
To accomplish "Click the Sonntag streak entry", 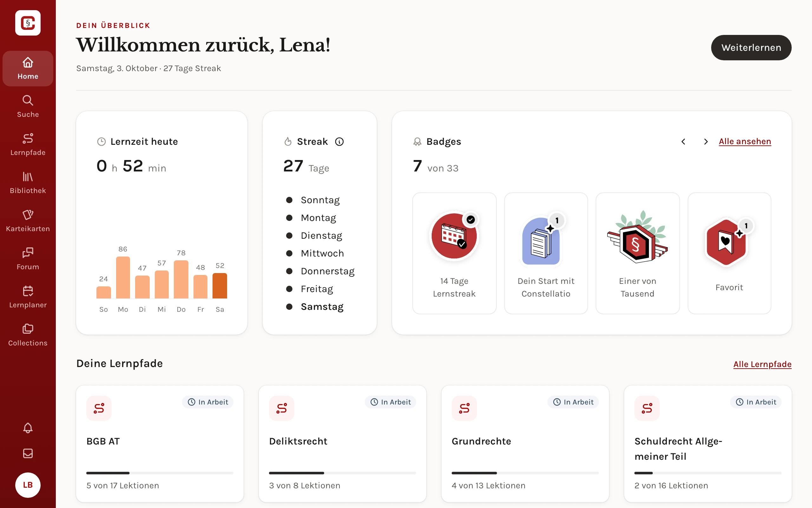I will pyautogui.click(x=313, y=200).
